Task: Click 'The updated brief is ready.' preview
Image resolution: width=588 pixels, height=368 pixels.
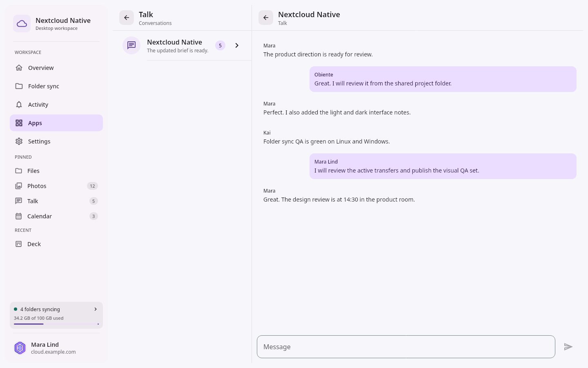Action: (x=178, y=51)
